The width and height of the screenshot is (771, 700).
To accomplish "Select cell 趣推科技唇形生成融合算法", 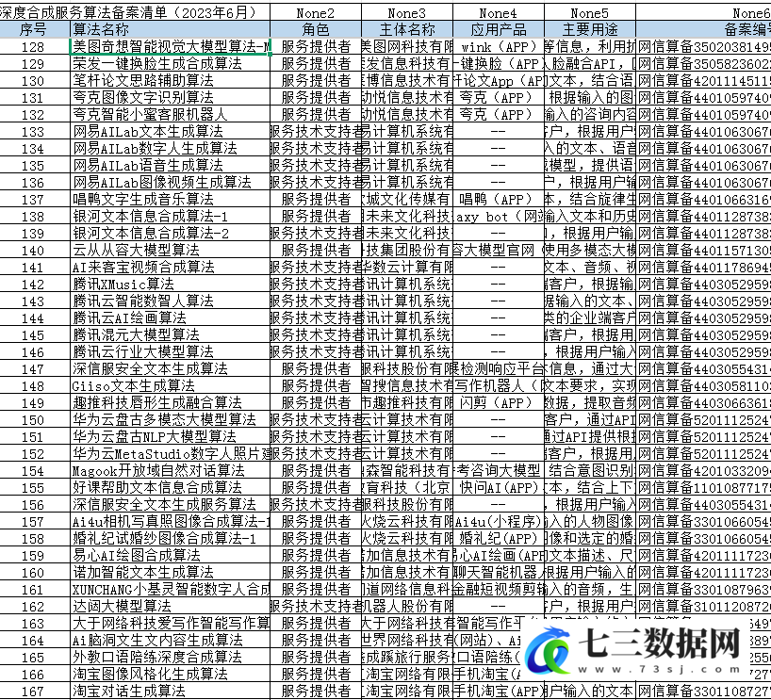I will click(x=171, y=403).
